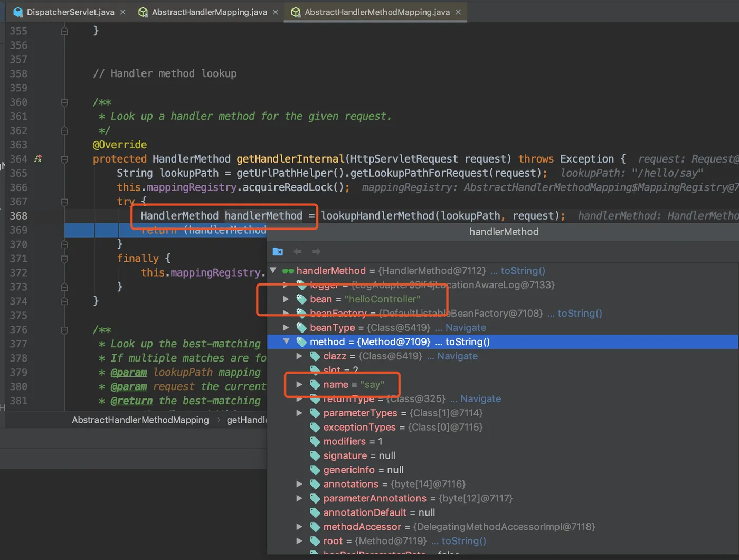Image resolution: width=739 pixels, height=560 pixels.
Task: Click the field icon of clazz row
Action: pos(315,356)
